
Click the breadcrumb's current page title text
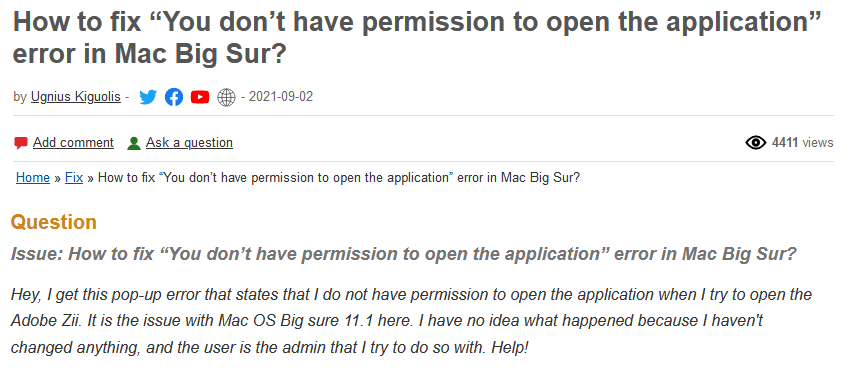[x=339, y=178]
